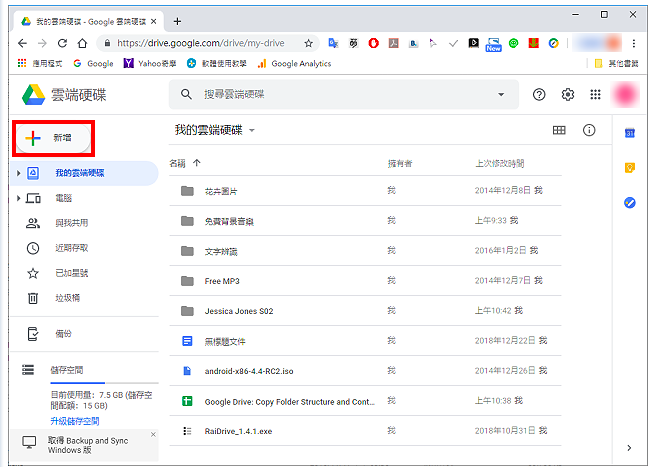Bookmark this page with star
This screenshot has height=467, width=648.
click(308, 43)
